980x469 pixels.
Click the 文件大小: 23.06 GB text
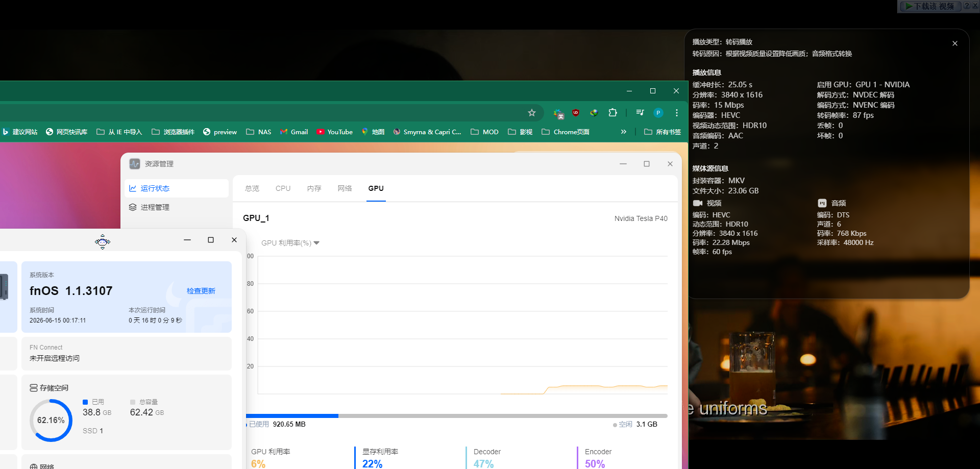[725, 191]
